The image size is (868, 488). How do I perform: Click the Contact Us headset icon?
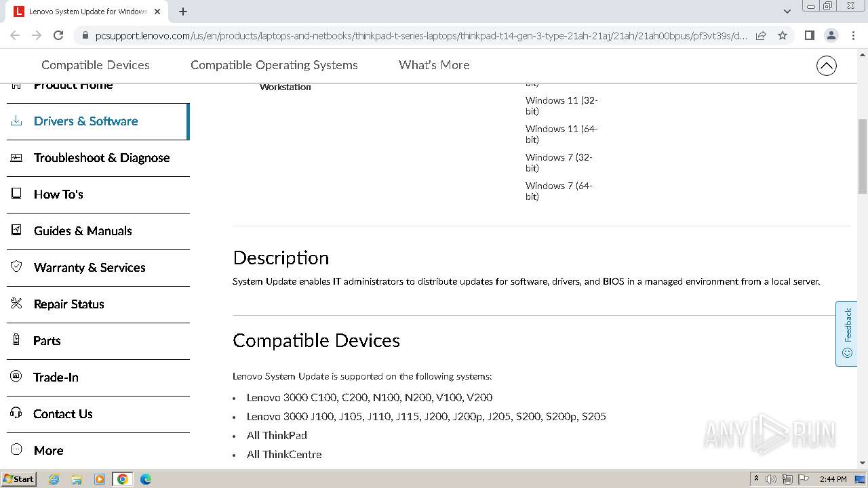[16, 413]
